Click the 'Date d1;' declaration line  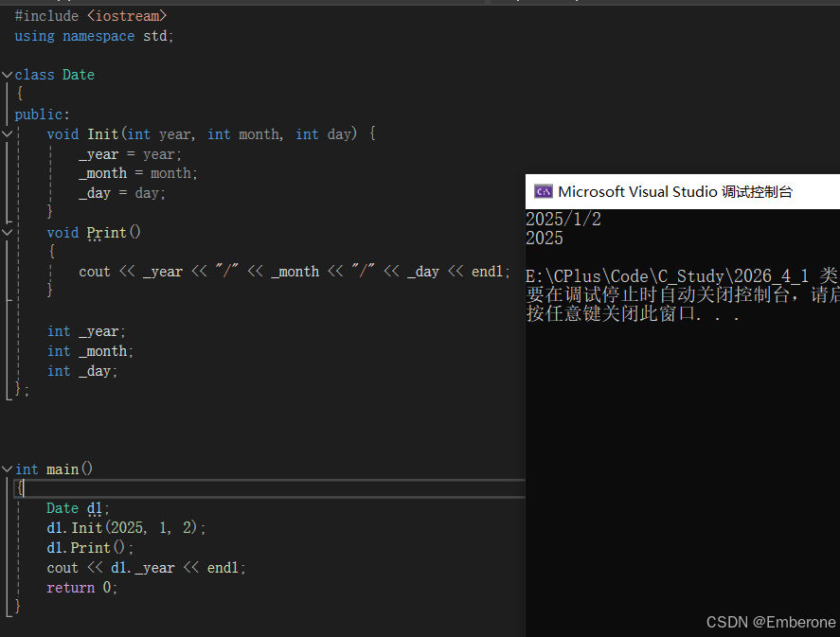tap(78, 508)
